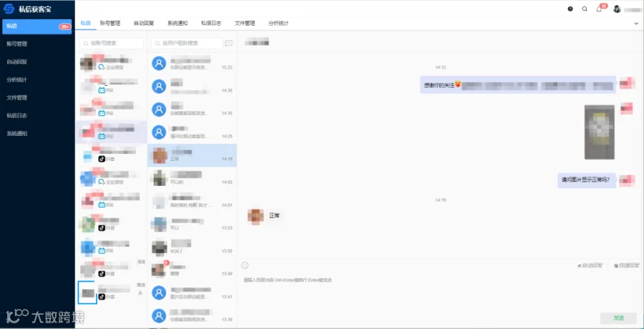The image size is (644, 329).
Task: Click the magnifier search icon in header
Action: pyautogui.click(x=585, y=9)
